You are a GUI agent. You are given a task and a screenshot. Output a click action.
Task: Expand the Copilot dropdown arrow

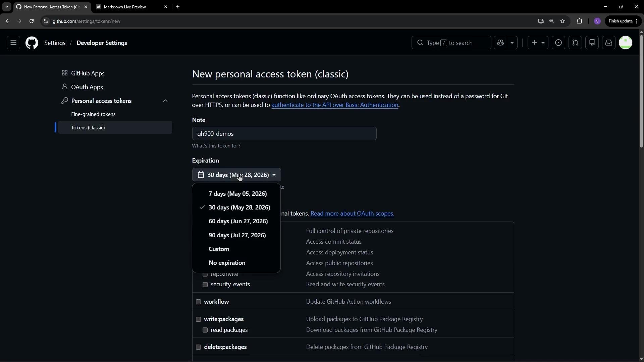coord(512,43)
